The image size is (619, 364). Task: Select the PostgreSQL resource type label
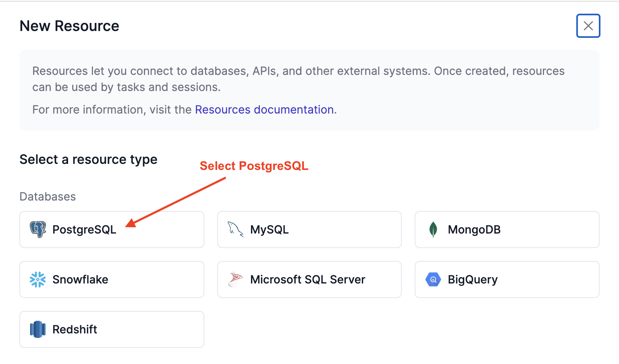tap(84, 230)
